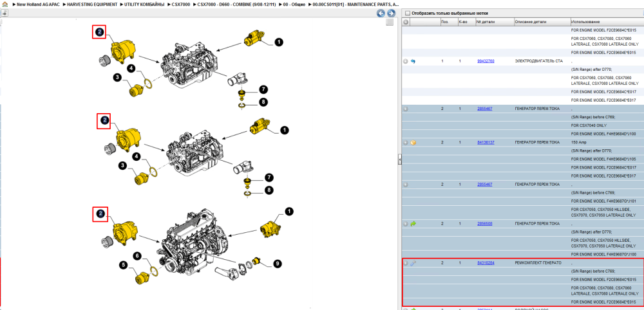Sort by 'Поз.' column header

click(x=448, y=22)
